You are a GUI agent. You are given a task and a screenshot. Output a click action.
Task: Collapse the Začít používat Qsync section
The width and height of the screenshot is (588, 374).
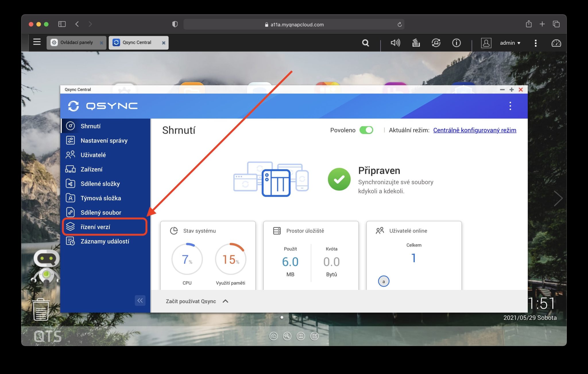[x=226, y=301]
